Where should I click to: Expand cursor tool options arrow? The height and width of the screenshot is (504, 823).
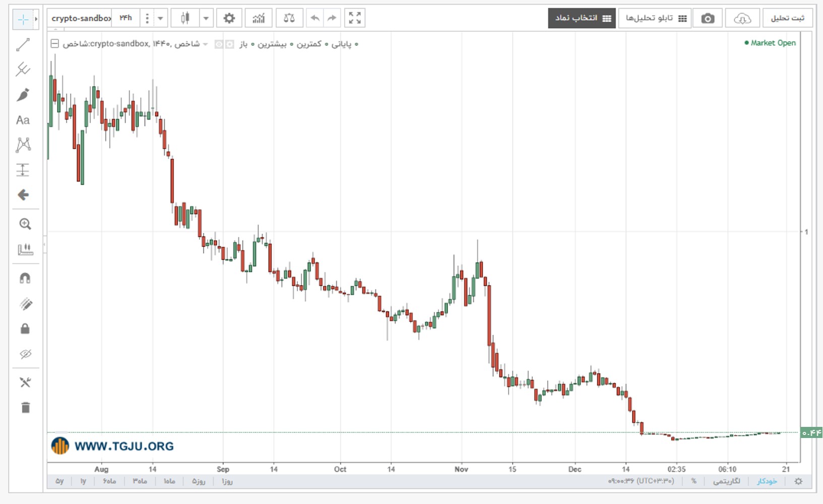[36, 19]
